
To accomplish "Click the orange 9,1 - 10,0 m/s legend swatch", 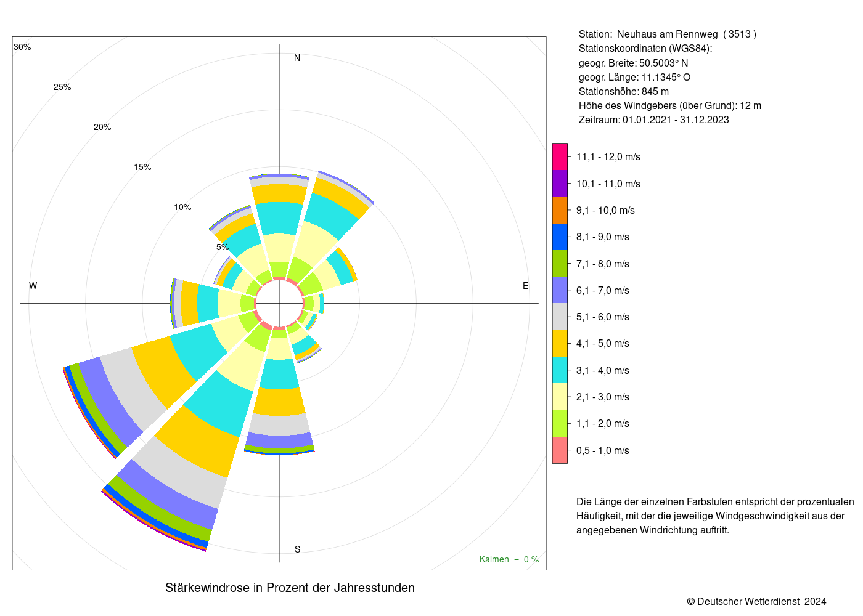I will 560,210.
